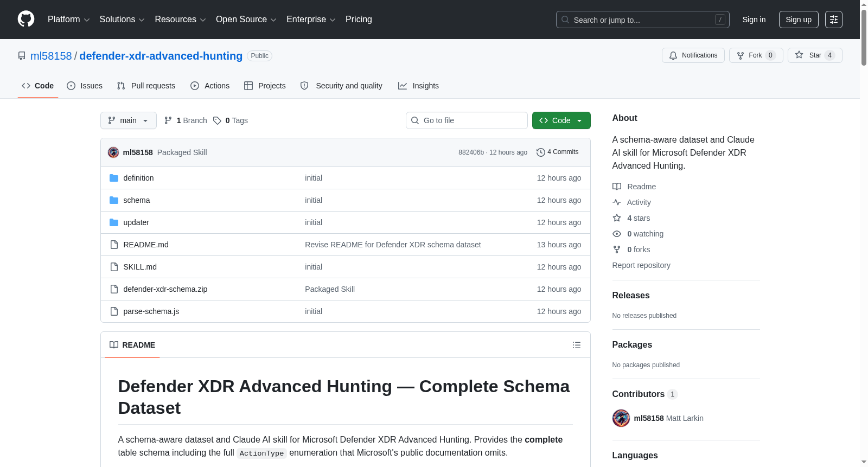This screenshot has height=467, width=868.
Task: Click the Sign up button
Action: 799,20
